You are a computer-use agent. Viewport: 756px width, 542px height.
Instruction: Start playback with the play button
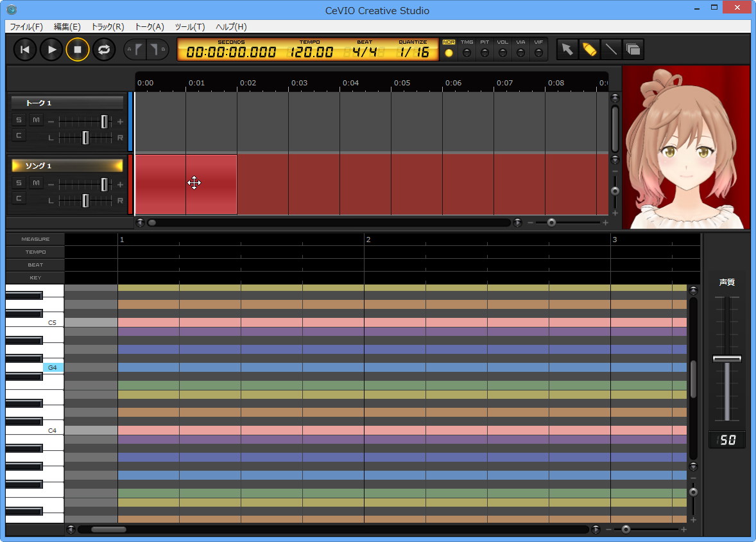coord(51,49)
